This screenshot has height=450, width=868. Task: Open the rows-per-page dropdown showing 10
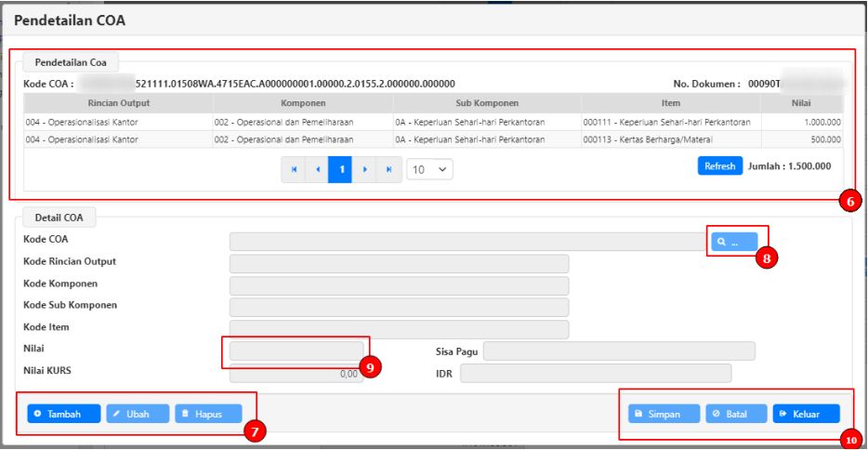coord(429,170)
